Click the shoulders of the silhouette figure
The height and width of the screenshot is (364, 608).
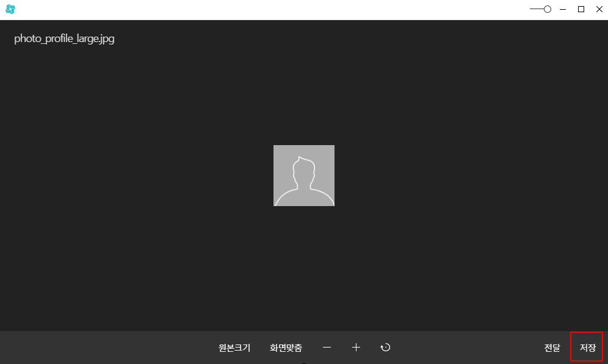303,197
